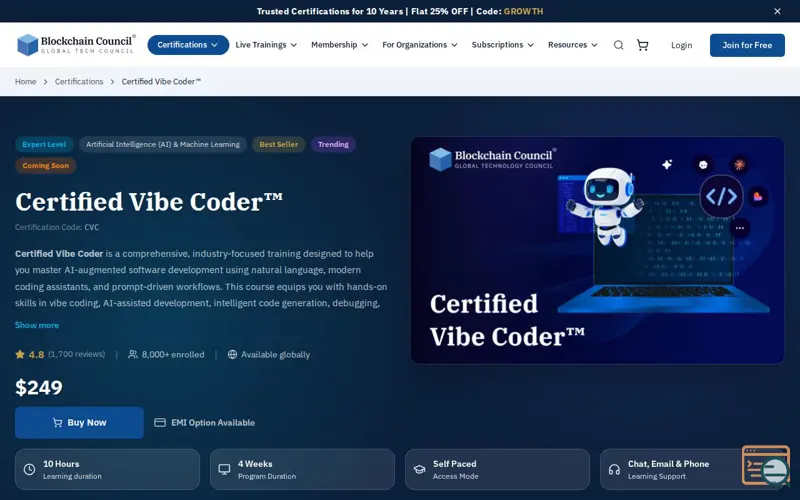Click EMI Option Available text
This screenshot has height=500, width=800.
tap(213, 422)
